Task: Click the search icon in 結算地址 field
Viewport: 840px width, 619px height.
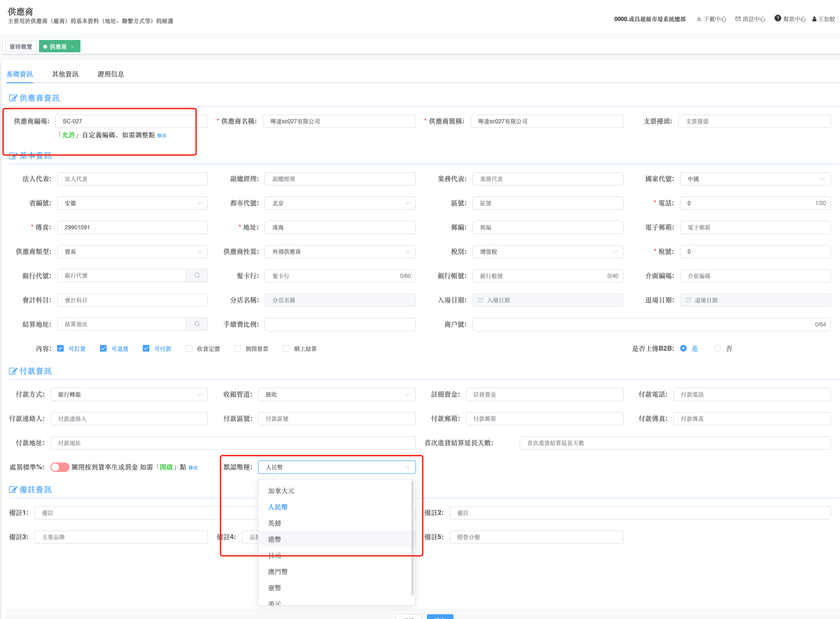Action: [197, 324]
